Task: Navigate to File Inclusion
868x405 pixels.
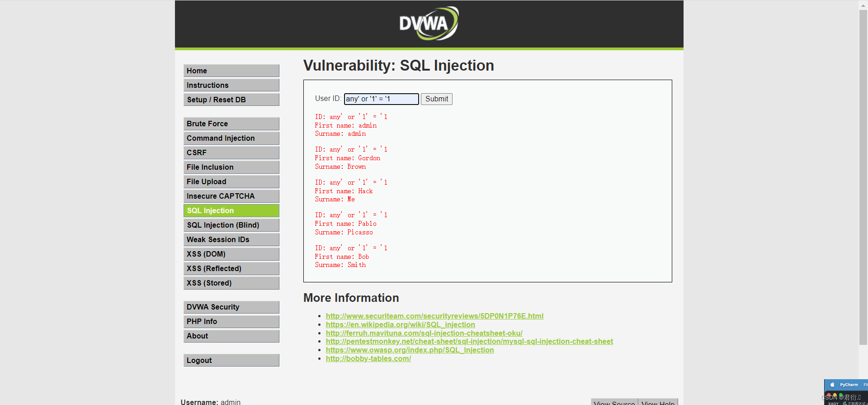Action: [x=231, y=167]
